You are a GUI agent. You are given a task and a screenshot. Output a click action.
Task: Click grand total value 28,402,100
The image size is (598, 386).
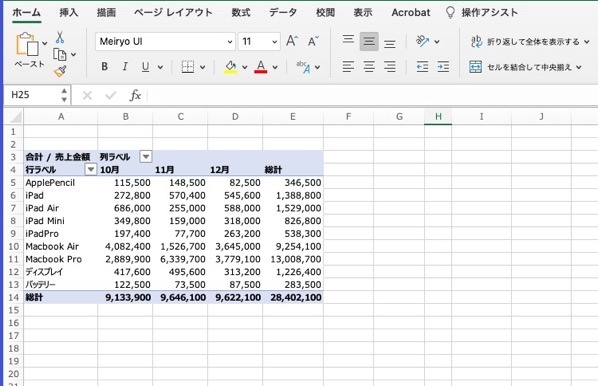(x=296, y=297)
